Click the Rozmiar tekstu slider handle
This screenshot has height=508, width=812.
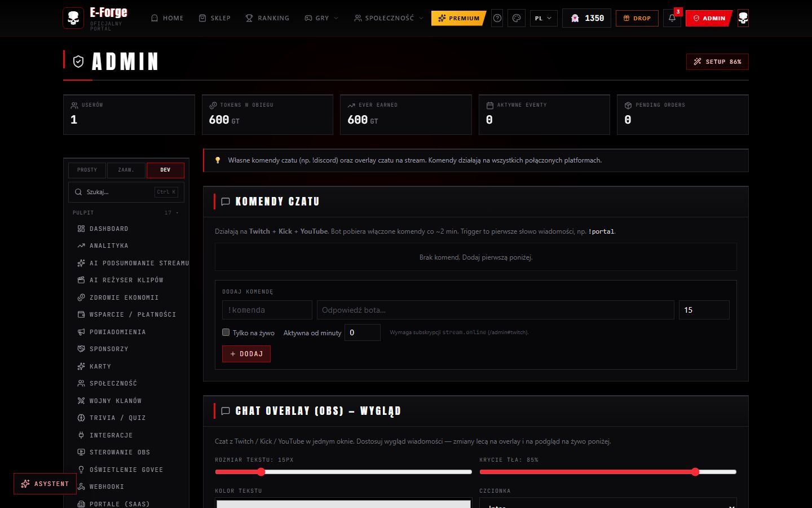click(261, 472)
